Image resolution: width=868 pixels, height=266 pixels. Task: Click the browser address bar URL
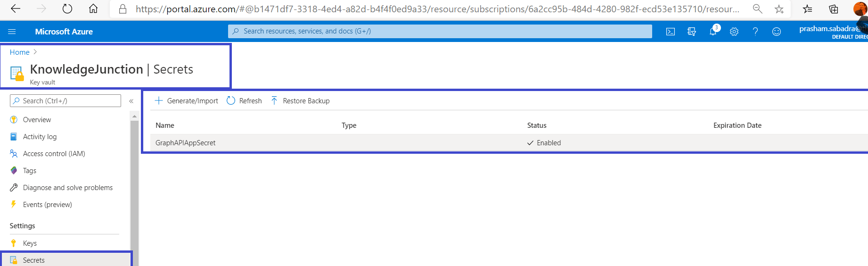437,9
